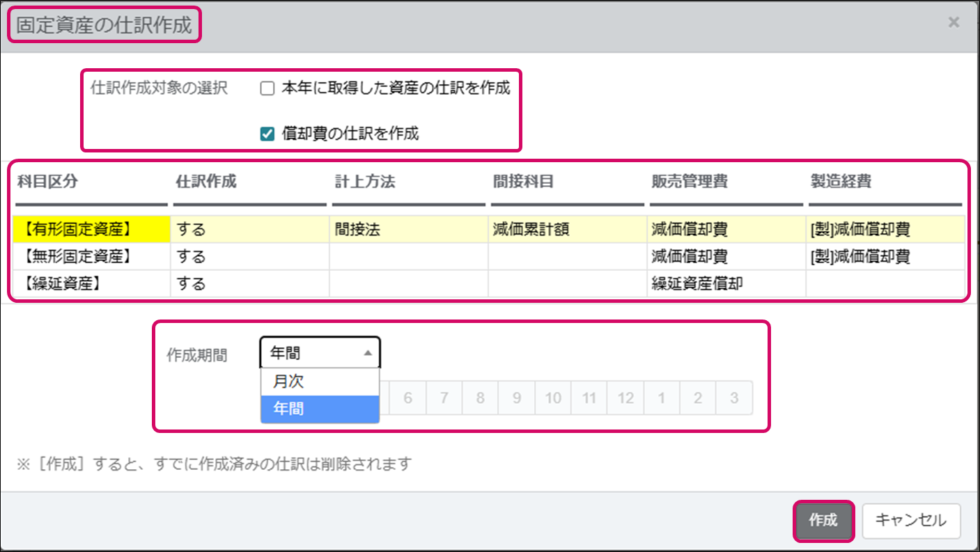Enable 本年に取得した資産の仕訳を作成 checkbox
This screenshot has width=980, height=552.
pos(267,88)
